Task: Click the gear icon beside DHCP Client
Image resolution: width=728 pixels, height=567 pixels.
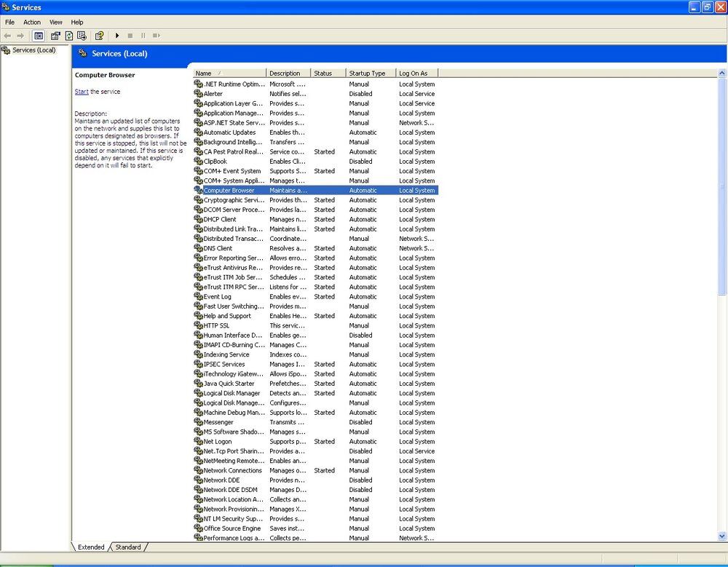Action: click(198, 219)
